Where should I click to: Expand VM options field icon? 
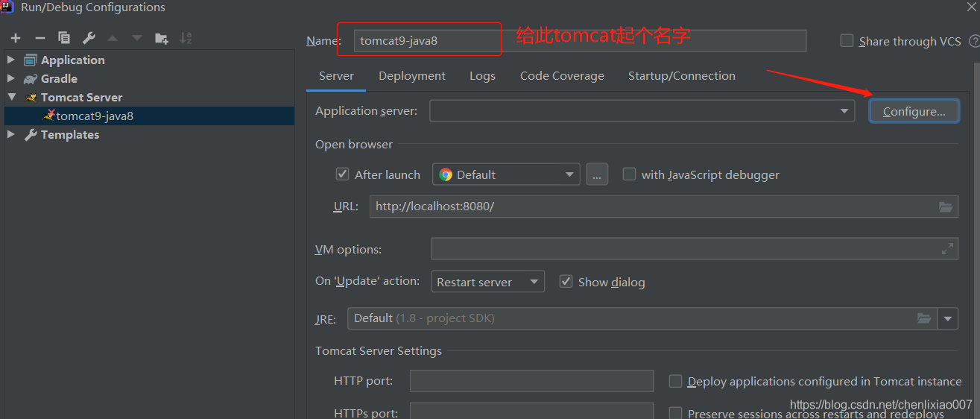(x=947, y=249)
